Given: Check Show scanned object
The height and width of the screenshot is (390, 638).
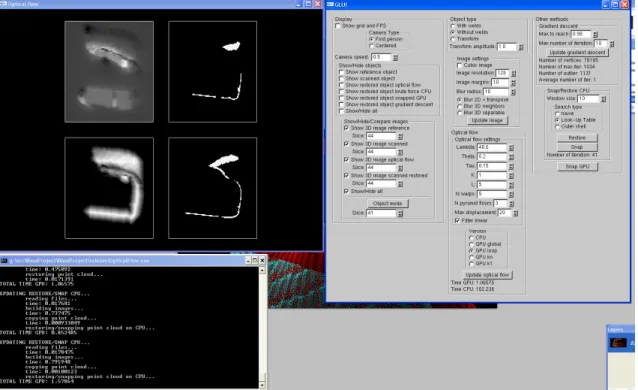Looking at the screenshot, I should (342, 79).
